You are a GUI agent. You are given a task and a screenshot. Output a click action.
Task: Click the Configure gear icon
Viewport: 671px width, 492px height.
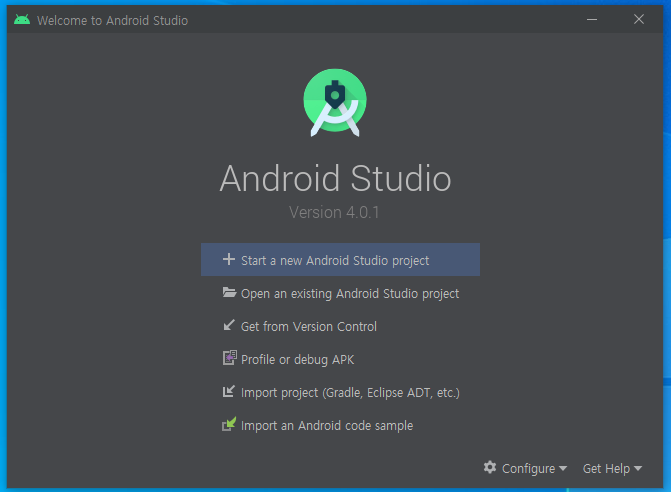click(490, 468)
